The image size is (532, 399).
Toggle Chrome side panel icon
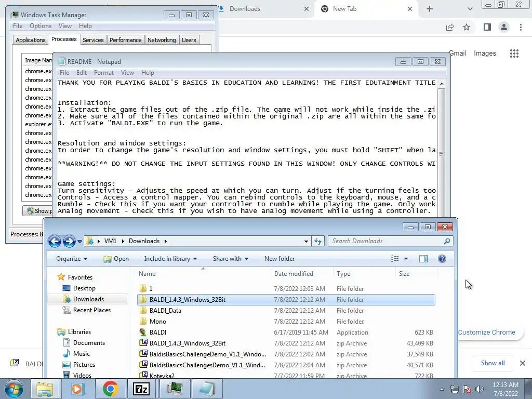coord(487,27)
